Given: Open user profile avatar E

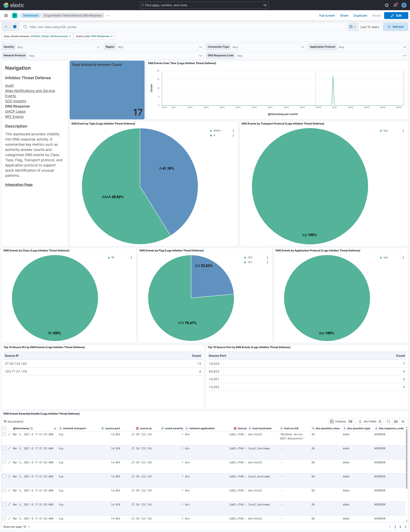Looking at the screenshot, I should tap(404, 5).
